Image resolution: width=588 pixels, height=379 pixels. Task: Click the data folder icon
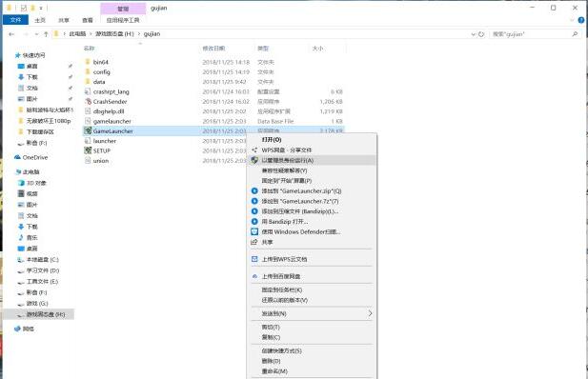(x=88, y=81)
